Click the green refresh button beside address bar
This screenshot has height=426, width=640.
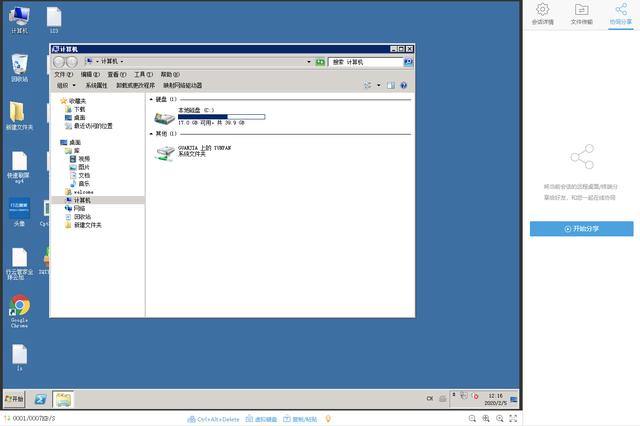[x=320, y=62]
